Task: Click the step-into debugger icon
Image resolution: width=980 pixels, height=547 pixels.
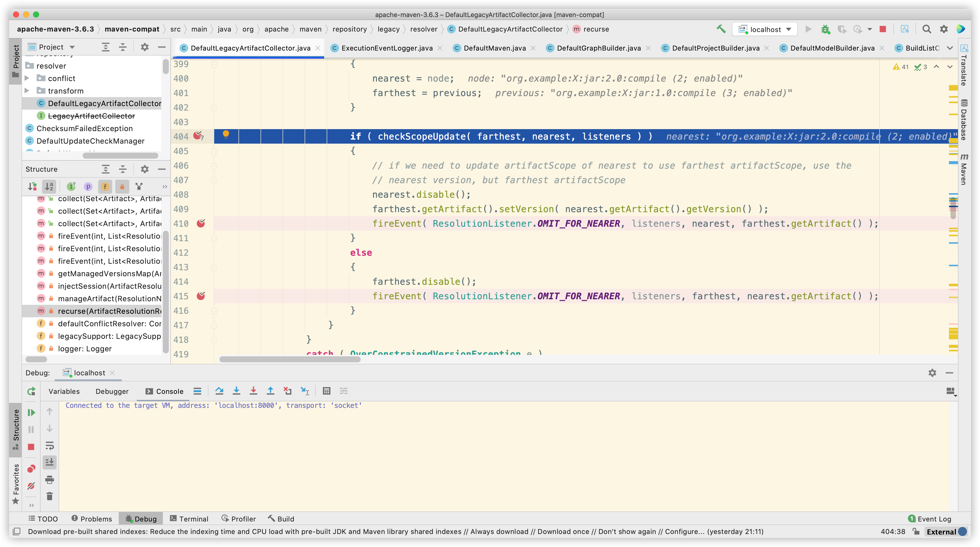Action: 236,391
